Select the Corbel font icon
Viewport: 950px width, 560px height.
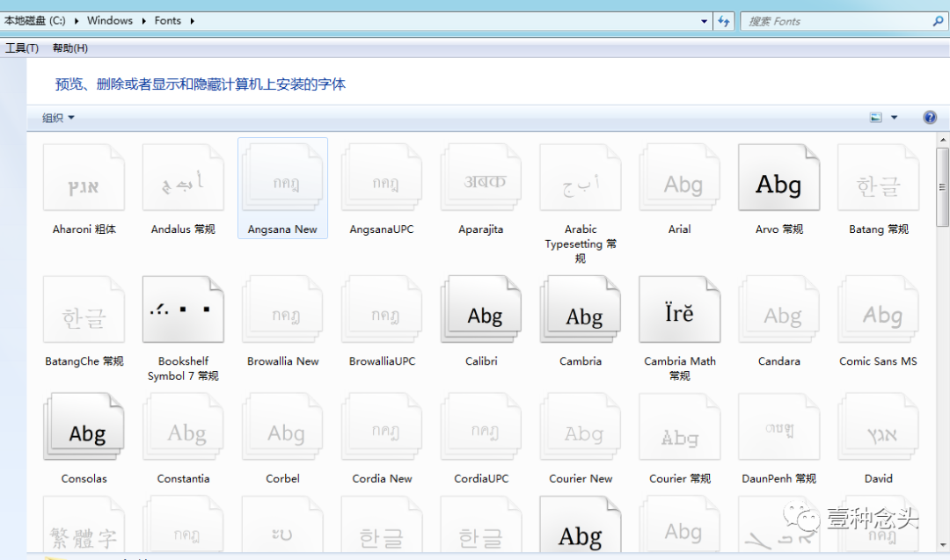click(282, 426)
